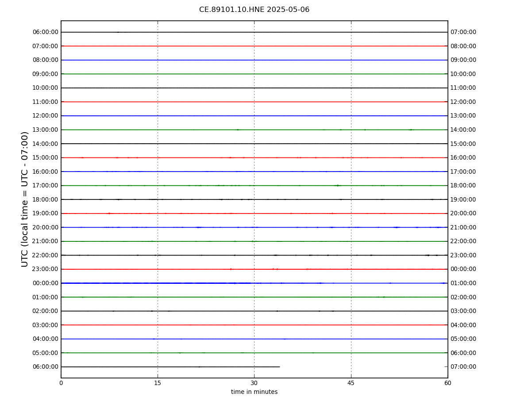This screenshot has width=509, height=420.
Task: Click the right 10:00:00 local time label
Action: tap(463, 74)
